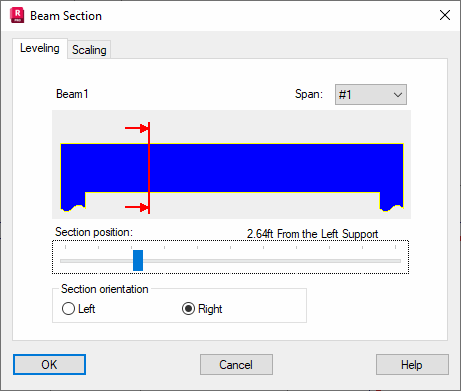
Task: Click the blue beam body in preview
Action: point(232,168)
